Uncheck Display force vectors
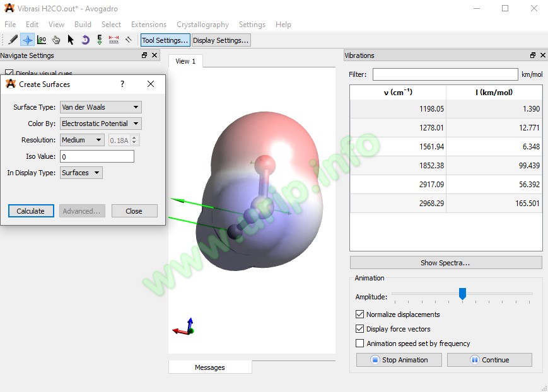 tap(359, 329)
